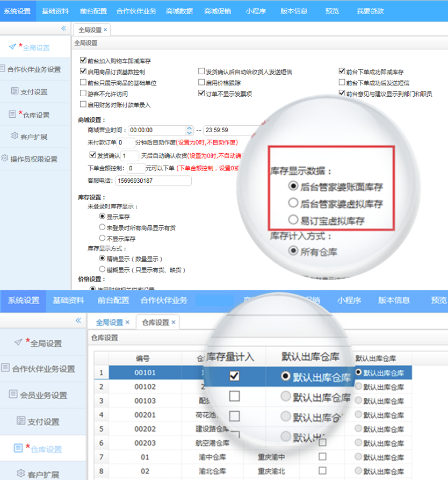Select the table row with code 00101
This screenshot has width=448, height=480.
[x=253, y=372]
